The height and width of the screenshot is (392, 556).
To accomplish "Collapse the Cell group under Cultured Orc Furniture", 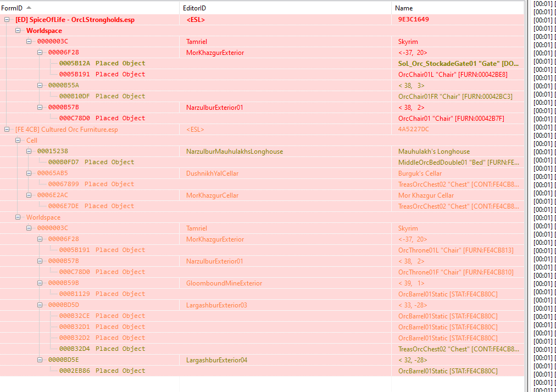I will click(x=18, y=141).
